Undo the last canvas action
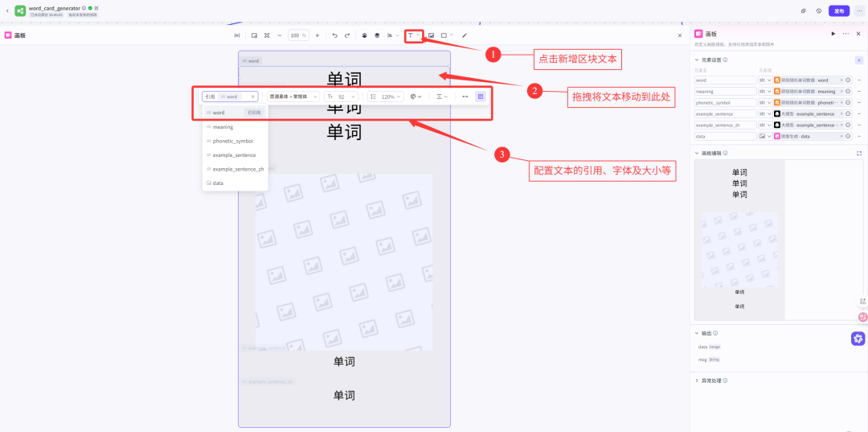 click(335, 35)
